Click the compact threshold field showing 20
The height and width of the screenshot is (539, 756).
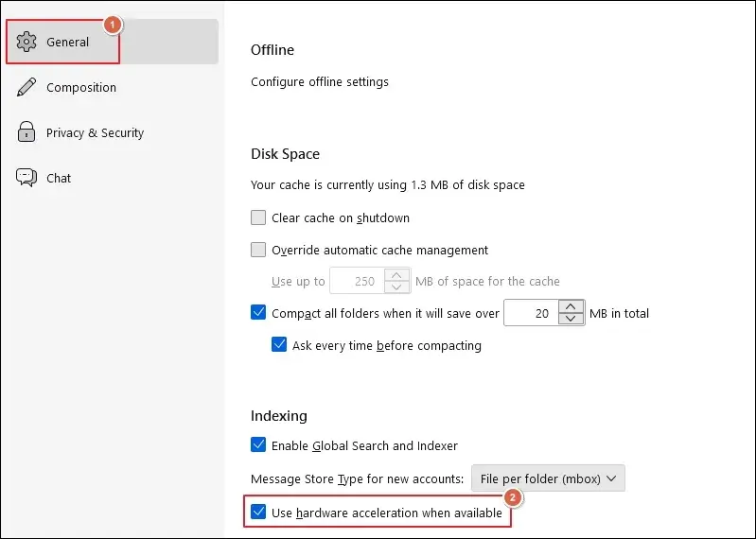point(532,313)
